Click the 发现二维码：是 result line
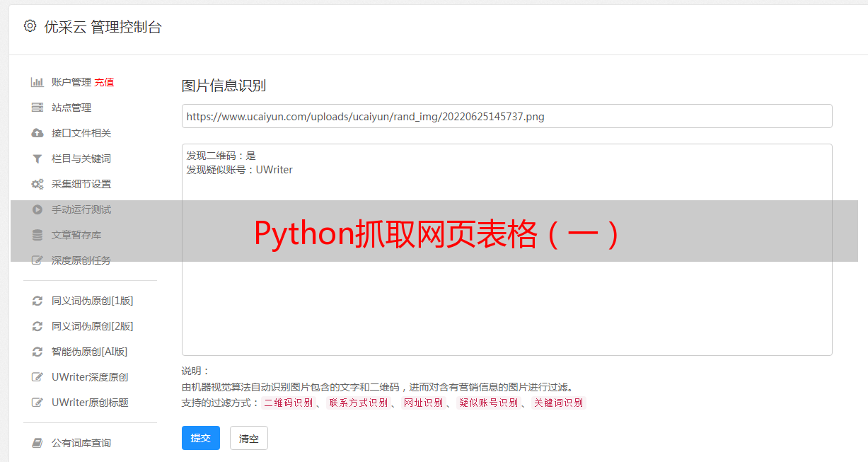This screenshot has width=868, height=462. [221, 156]
